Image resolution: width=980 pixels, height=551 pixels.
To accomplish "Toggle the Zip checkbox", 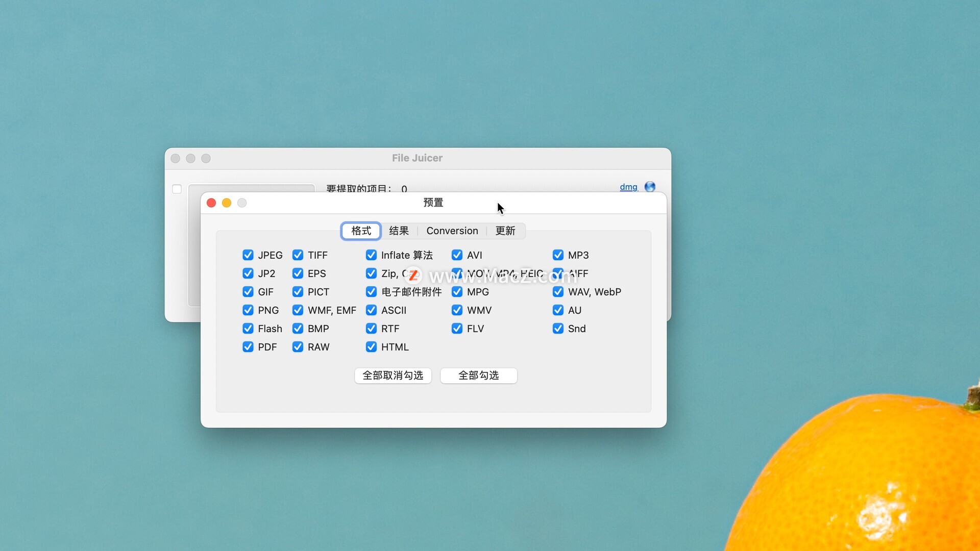I will pos(372,273).
